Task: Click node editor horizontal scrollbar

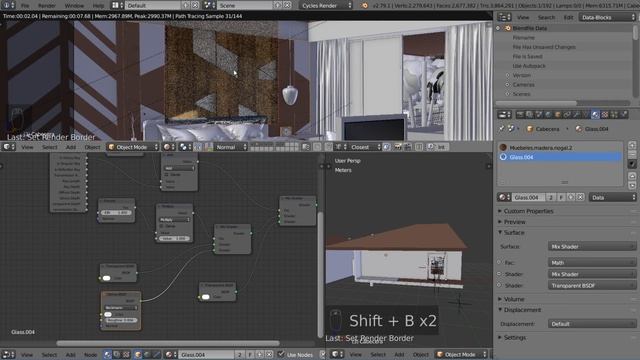Action: point(168,343)
